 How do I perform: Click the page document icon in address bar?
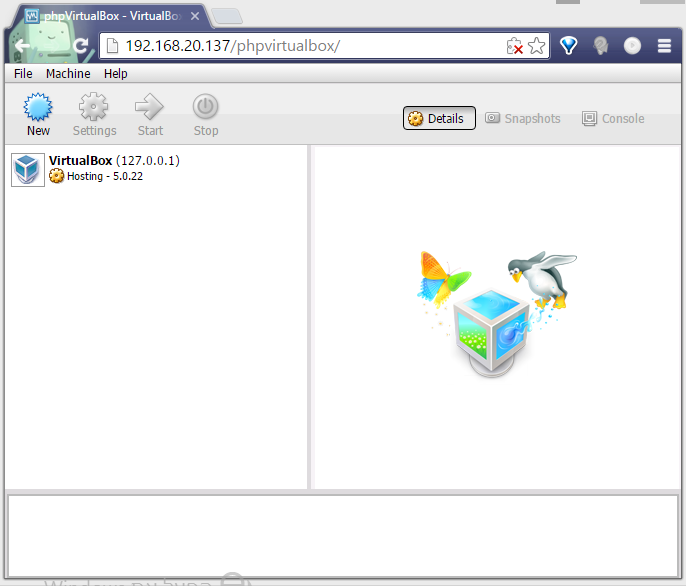pos(112,46)
